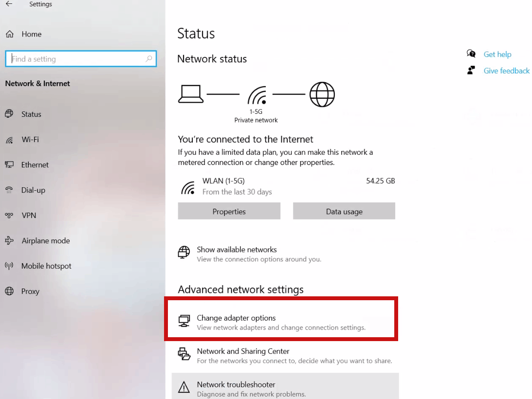Click the search magnifier icon
The width and height of the screenshot is (532, 399).
148,59
